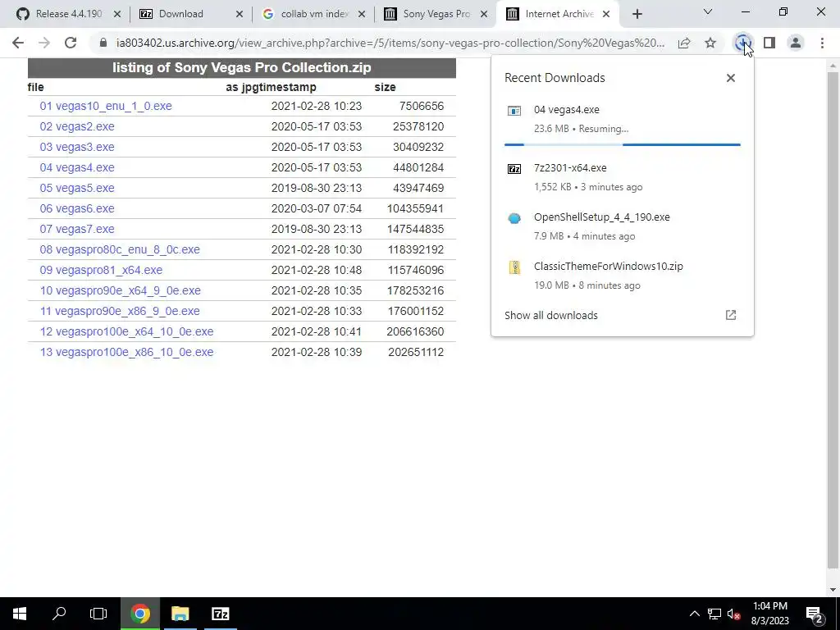
Task: Select ClassicThemeForWindows10.zip download entry
Action: click(622, 276)
